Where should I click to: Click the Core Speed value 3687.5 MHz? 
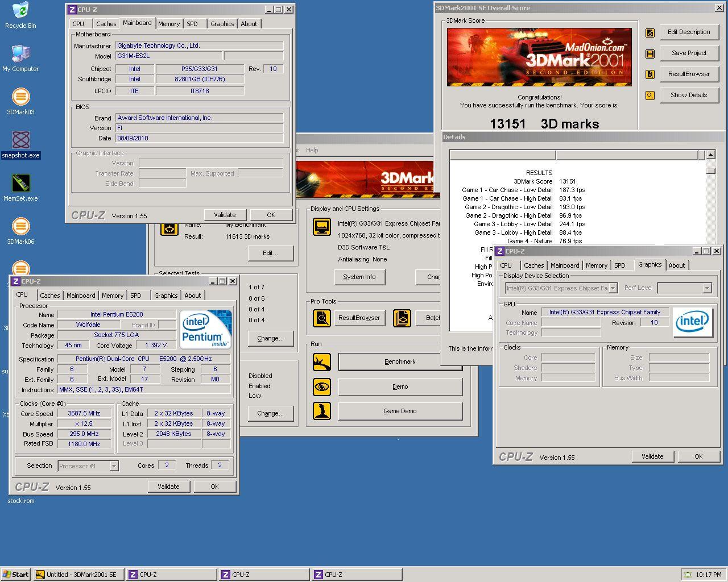pyautogui.click(x=84, y=414)
